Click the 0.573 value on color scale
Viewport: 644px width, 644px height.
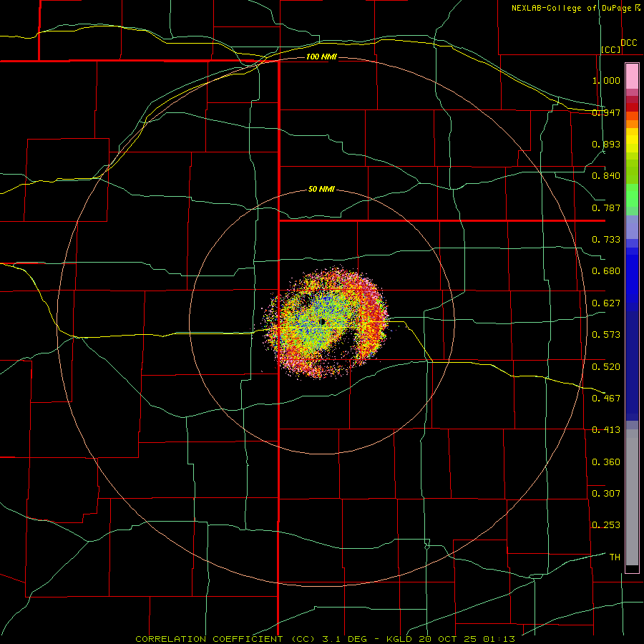tap(606, 335)
